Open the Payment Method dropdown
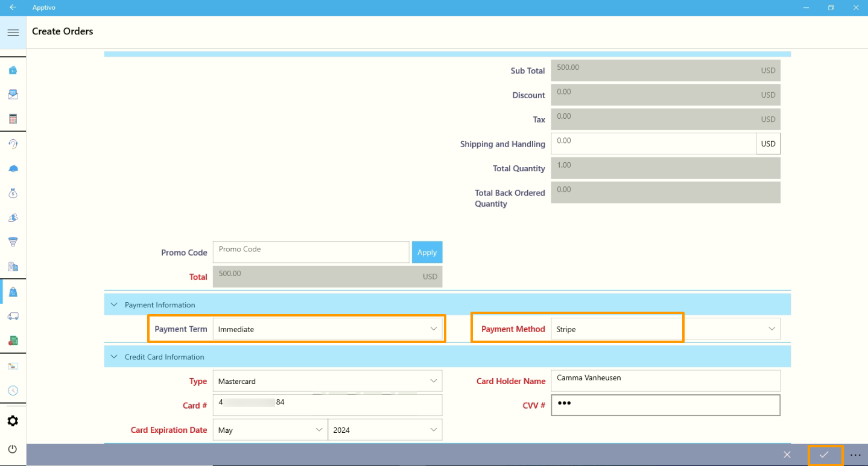 click(x=665, y=329)
